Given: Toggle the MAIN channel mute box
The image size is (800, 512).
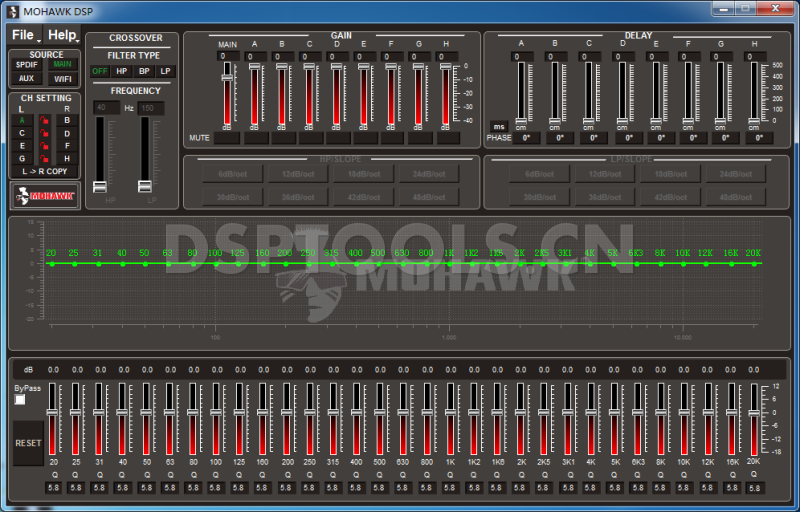Looking at the screenshot, I should pos(227,138).
